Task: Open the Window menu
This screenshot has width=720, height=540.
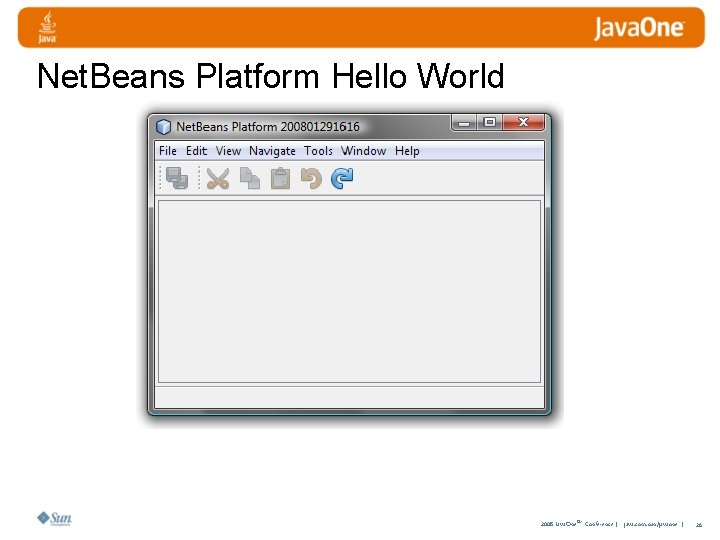Action: click(x=363, y=151)
